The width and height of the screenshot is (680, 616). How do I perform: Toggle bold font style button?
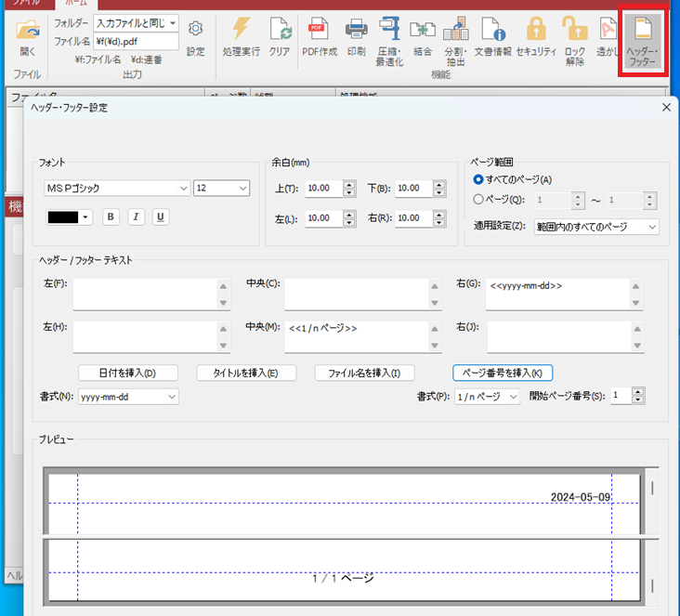coord(111,216)
